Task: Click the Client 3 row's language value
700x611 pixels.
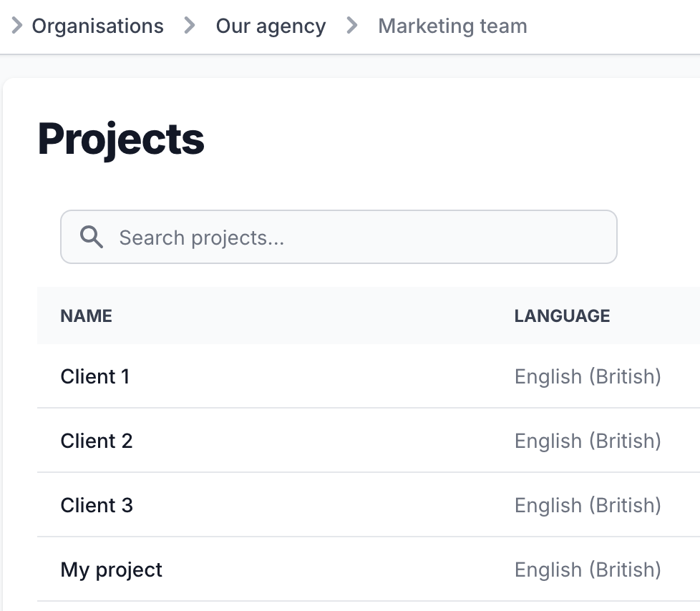Action: [587, 505]
